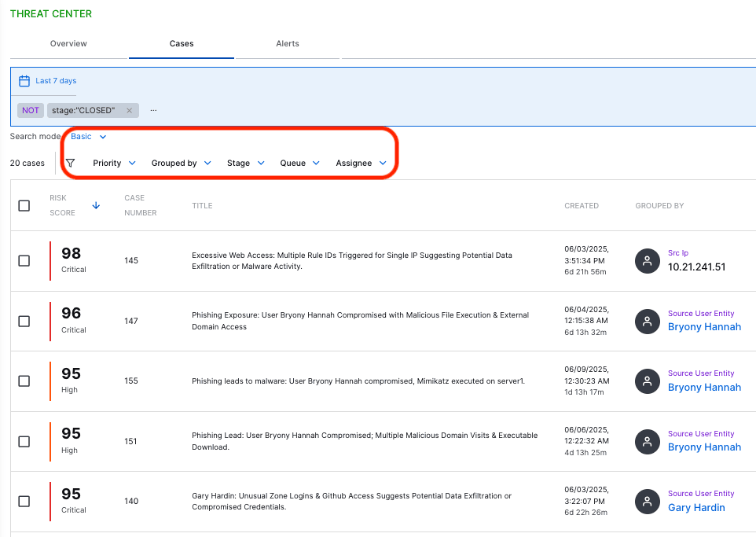Click the entity avatar for 10.21.241.51

click(647, 261)
